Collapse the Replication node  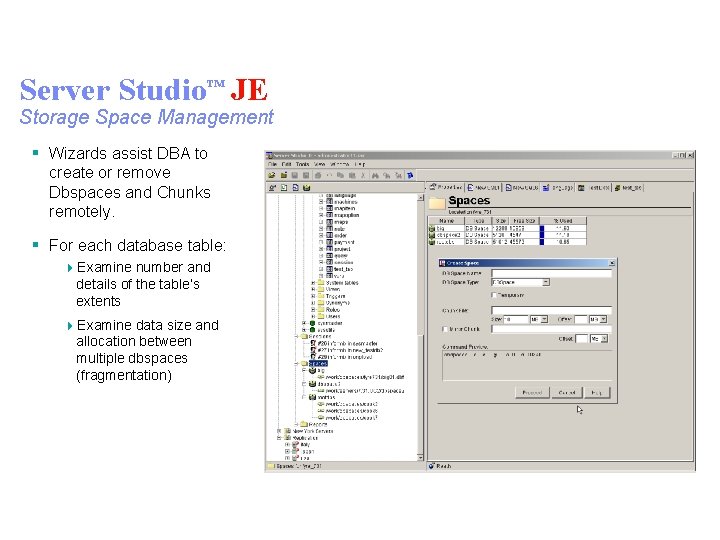[x=279, y=438]
